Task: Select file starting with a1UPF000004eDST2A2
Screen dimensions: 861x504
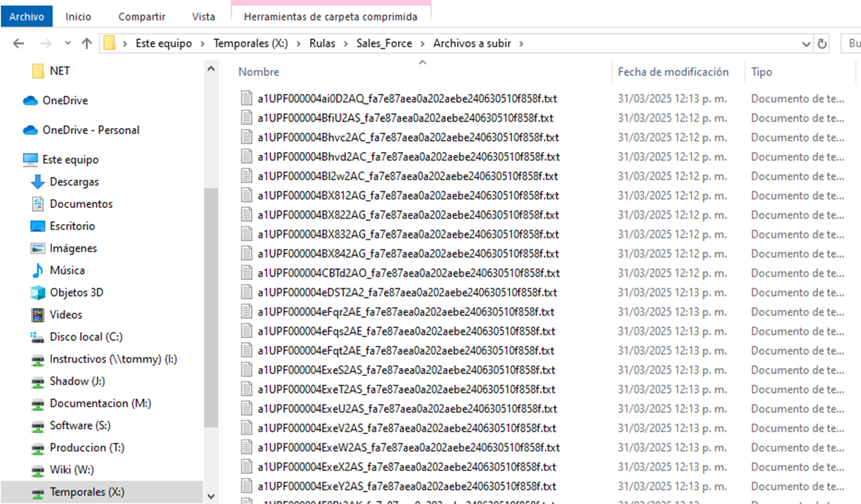Action: click(407, 292)
